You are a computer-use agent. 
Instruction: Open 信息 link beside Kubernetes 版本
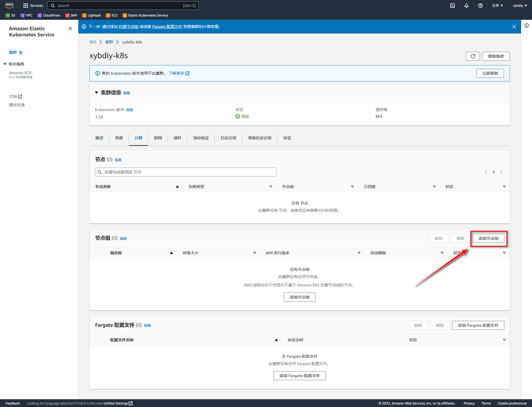click(130, 110)
